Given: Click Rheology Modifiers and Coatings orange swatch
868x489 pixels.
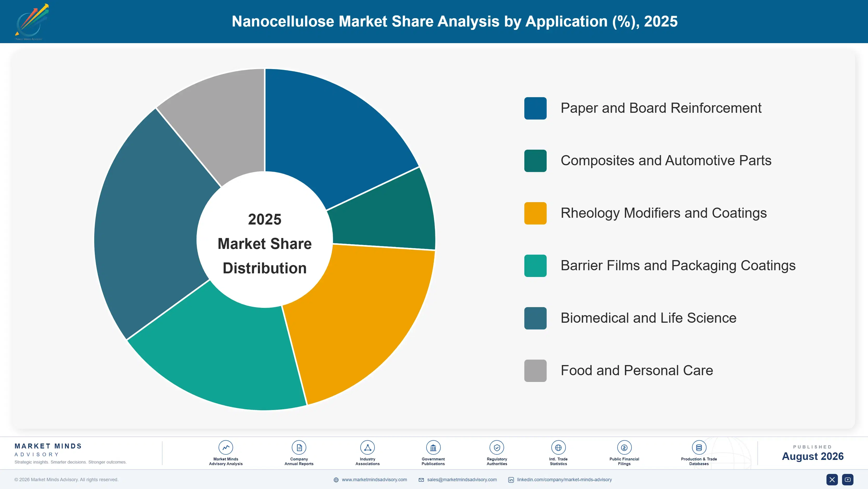Looking at the screenshot, I should coord(535,213).
